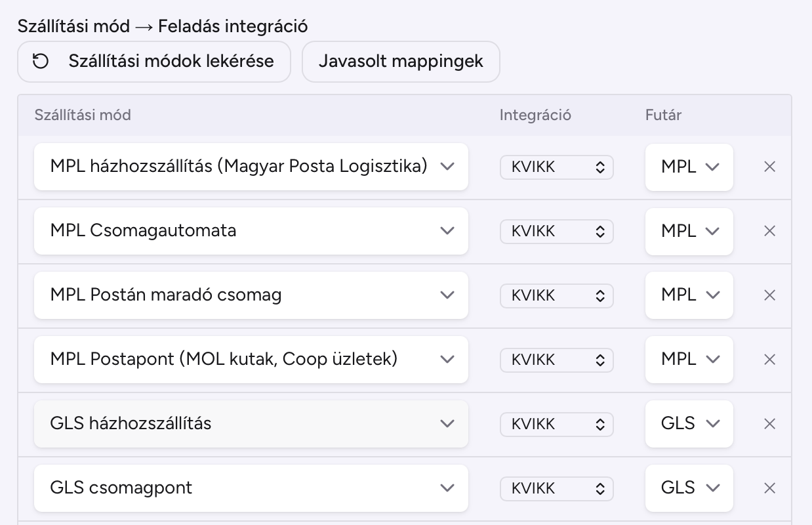Open MPL courier dropdown in Postán maradó row
Viewport: 812px width, 525px height.
coord(689,295)
